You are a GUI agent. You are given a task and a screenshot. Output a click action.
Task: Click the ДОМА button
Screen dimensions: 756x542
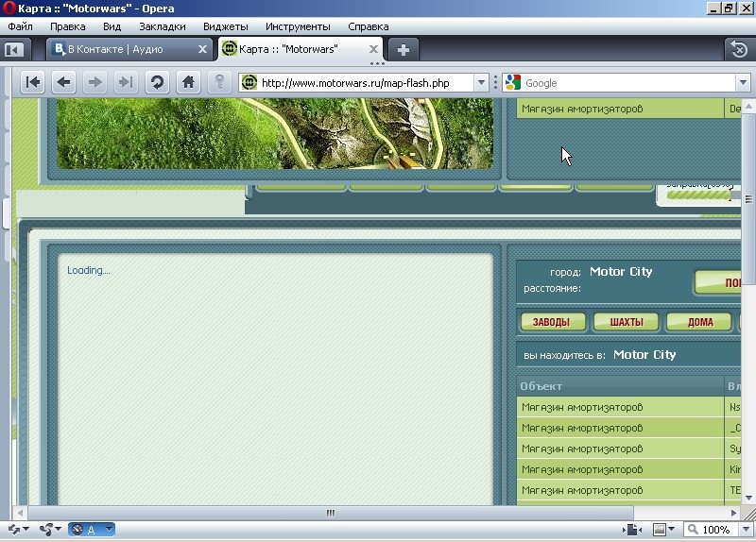pyautogui.click(x=699, y=322)
